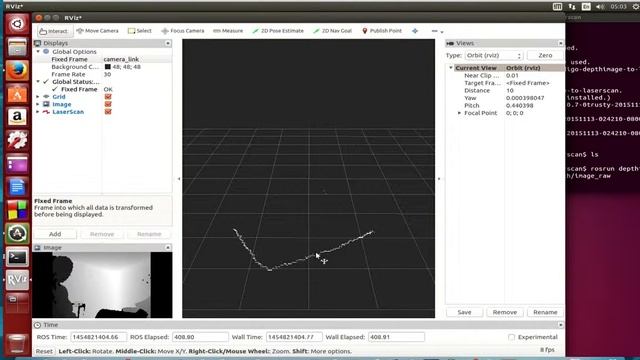Click the depth image preview thumbnail

point(102,285)
